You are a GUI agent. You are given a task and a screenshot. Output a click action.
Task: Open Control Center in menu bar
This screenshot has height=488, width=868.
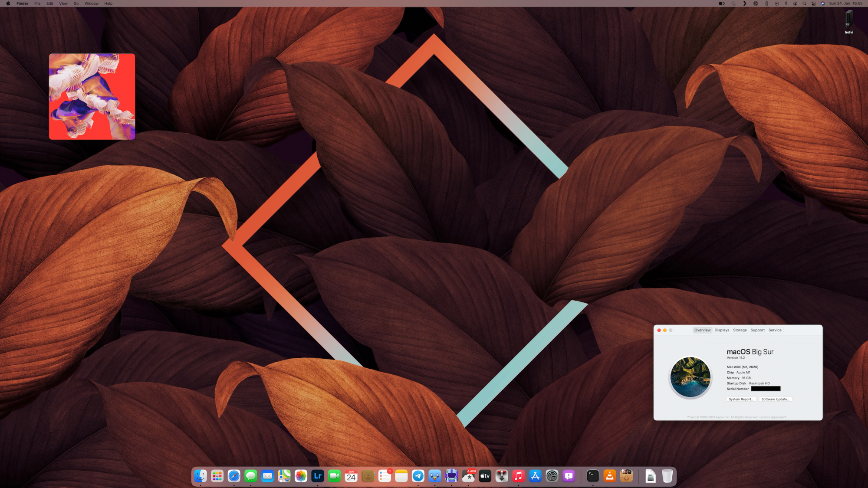(813, 3)
